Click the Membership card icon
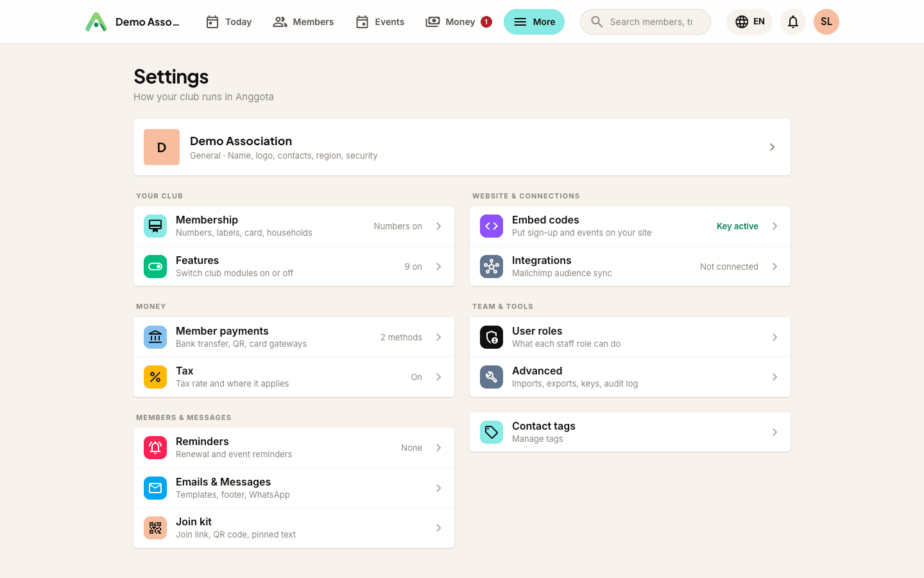The width and height of the screenshot is (924, 578). 155,226
